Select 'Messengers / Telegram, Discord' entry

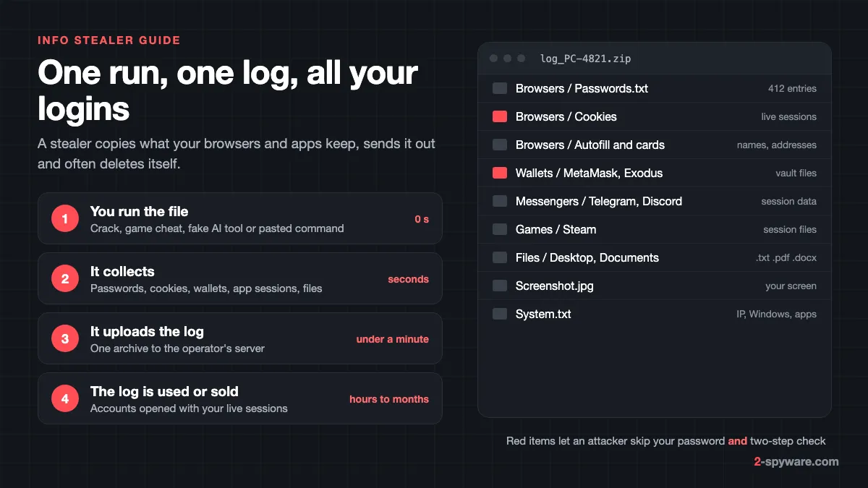pos(599,201)
